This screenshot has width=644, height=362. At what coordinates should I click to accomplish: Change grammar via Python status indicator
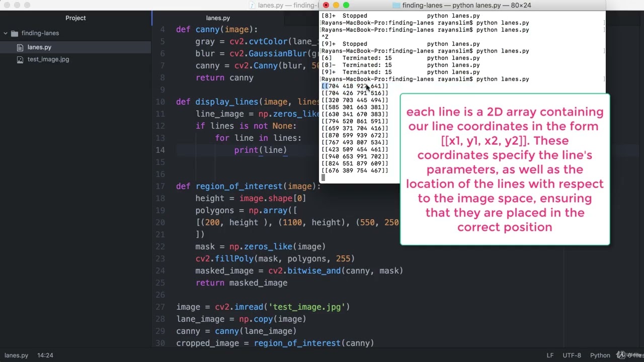coord(600,355)
